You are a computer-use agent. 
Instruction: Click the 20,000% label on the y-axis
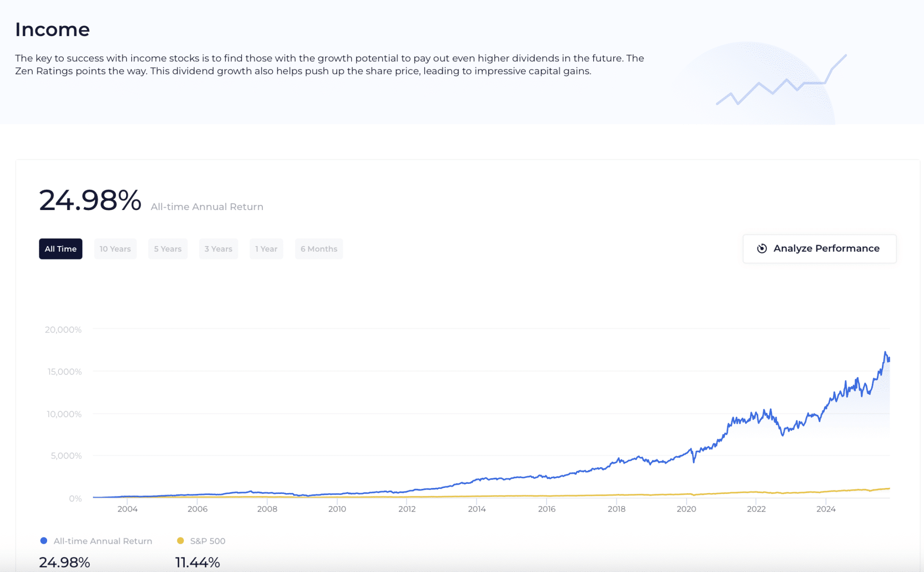click(62, 330)
